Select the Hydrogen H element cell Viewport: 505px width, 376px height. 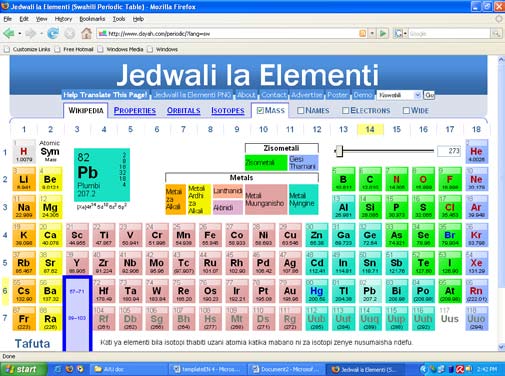[x=24, y=152]
